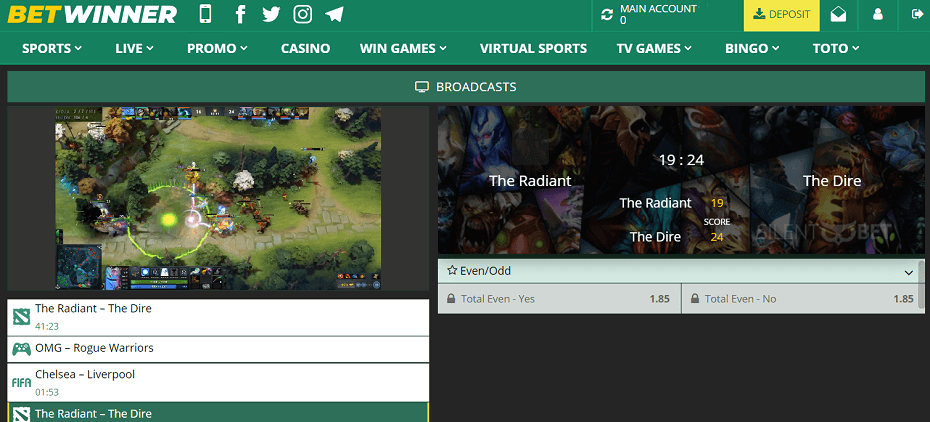Open the user profile icon
This screenshot has height=422, width=930.
pos(878,15)
